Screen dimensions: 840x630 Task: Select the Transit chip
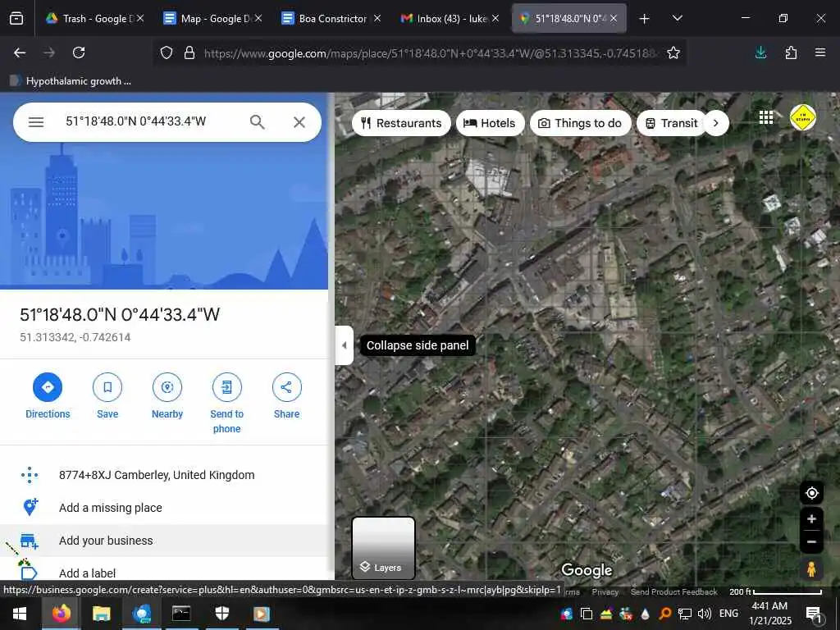click(671, 123)
